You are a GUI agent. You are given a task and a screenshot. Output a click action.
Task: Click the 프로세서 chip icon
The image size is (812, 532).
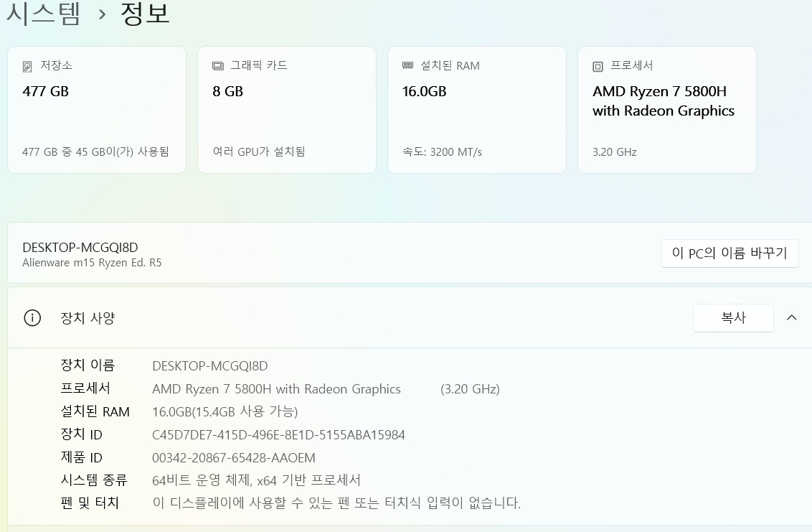click(x=597, y=65)
